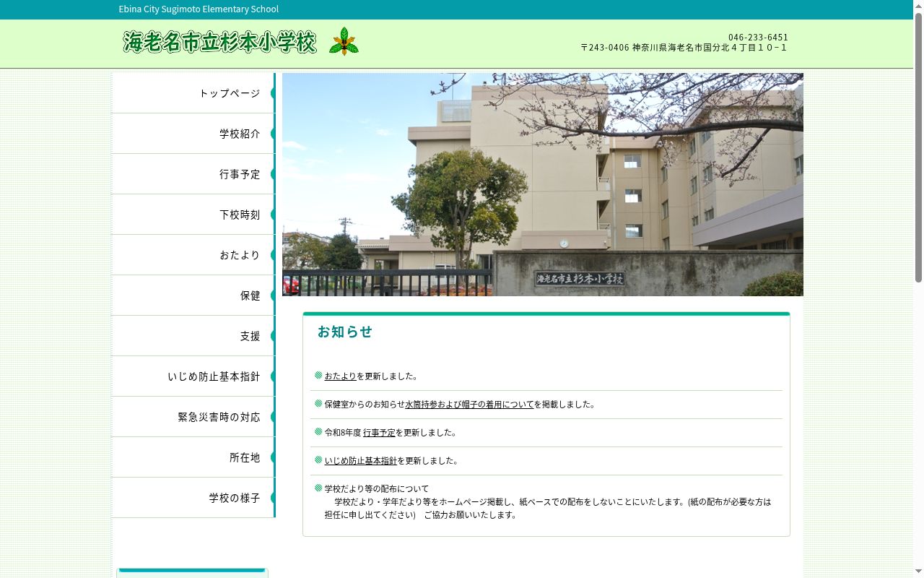Follow the おたより link in the news list
This screenshot has width=924, height=578.
[x=340, y=376]
